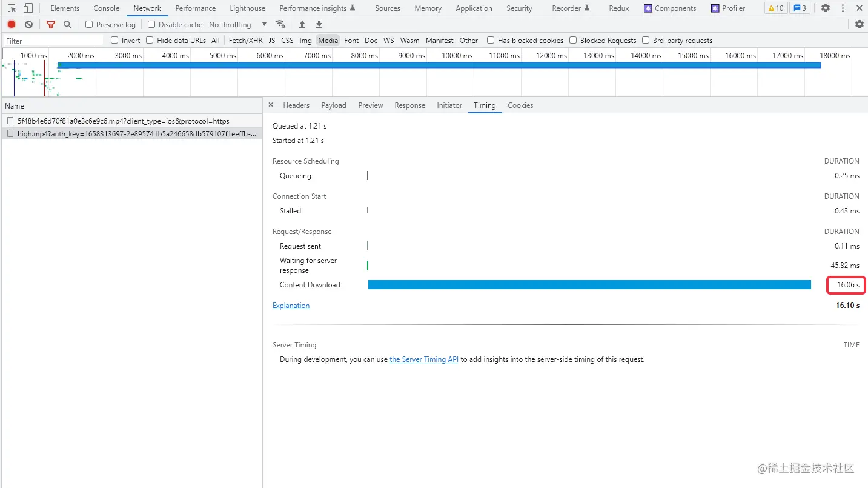Screen dimensions: 868x488
Task: Show the Cookies tab
Action: [x=520, y=105]
